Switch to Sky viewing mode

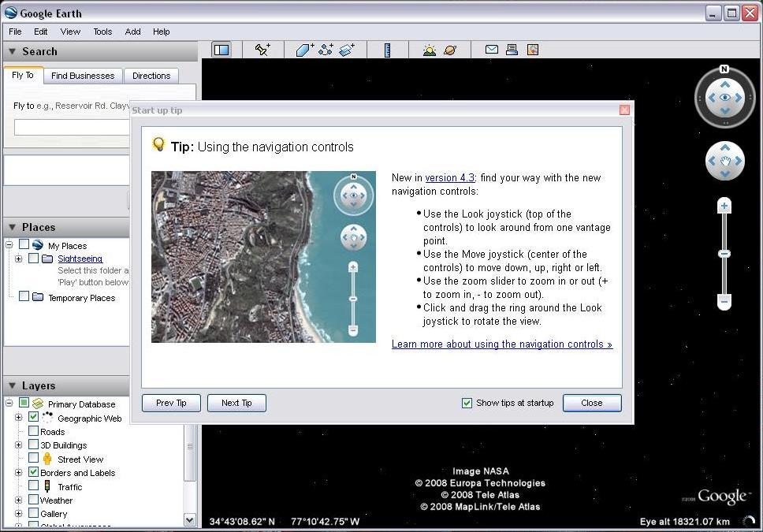click(x=449, y=50)
